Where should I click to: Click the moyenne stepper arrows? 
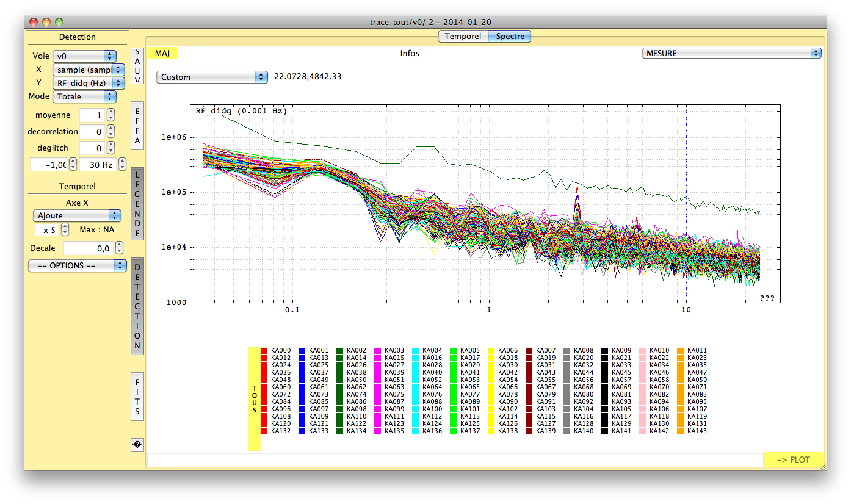coord(110,115)
